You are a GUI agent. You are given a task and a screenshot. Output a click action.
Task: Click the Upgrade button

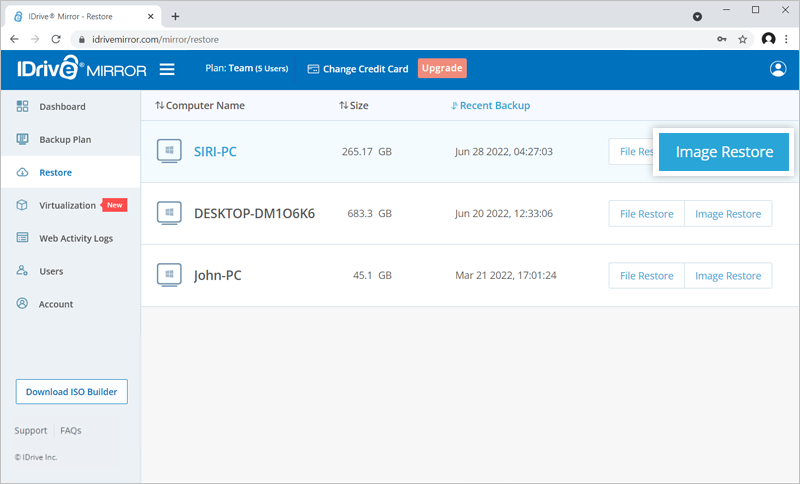point(442,68)
